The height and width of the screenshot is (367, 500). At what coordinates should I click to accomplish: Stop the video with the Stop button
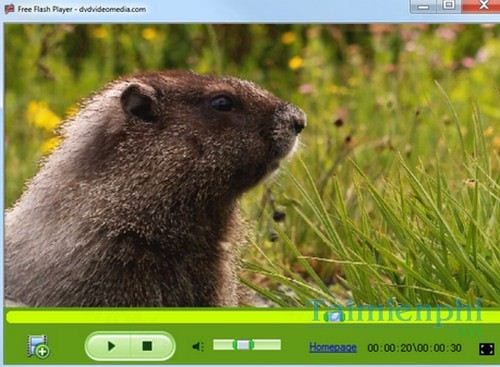[148, 346]
